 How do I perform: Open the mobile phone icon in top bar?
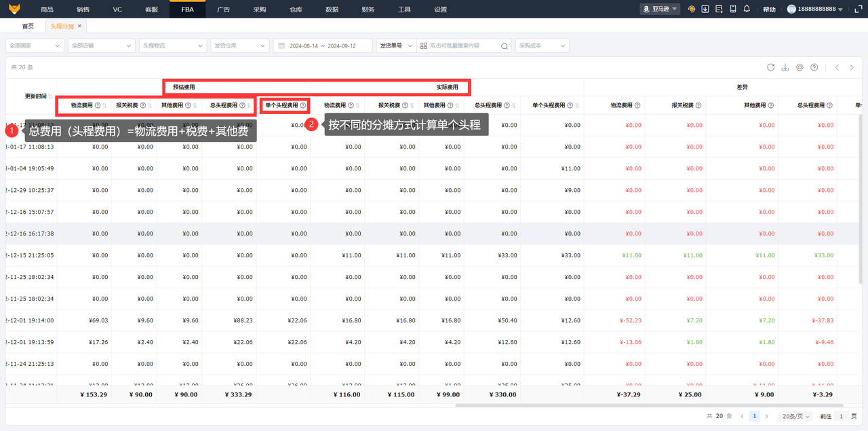[733, 10]
